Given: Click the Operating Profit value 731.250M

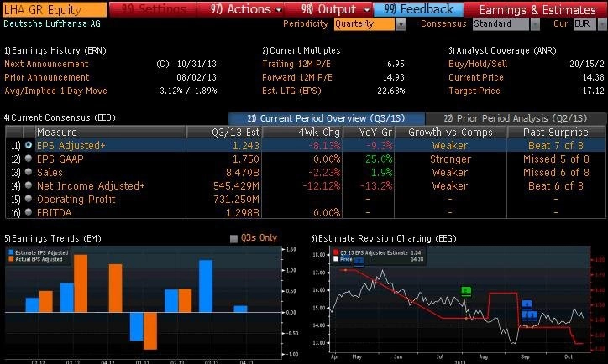Looking at the screenshot, I should coord(236,199).
